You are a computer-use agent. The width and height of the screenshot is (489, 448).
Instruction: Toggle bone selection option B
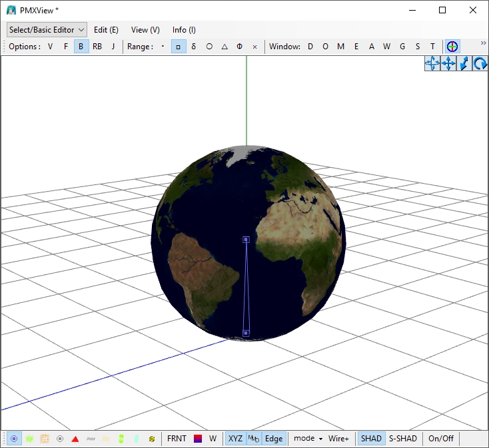click(81, 47)
